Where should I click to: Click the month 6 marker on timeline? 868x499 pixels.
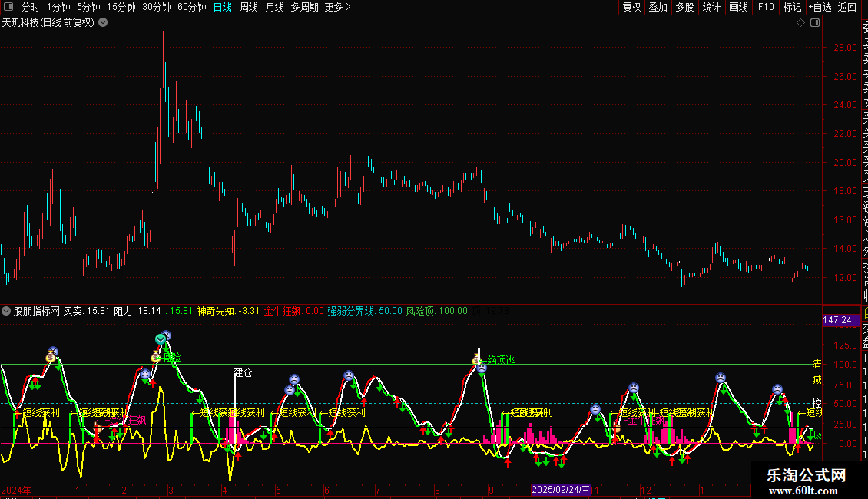click(x=326, y=490)
